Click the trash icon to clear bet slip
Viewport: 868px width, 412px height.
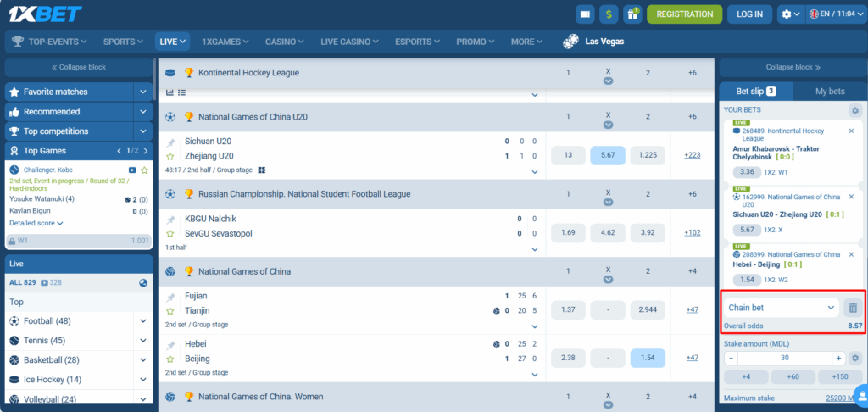coord(853,308)
